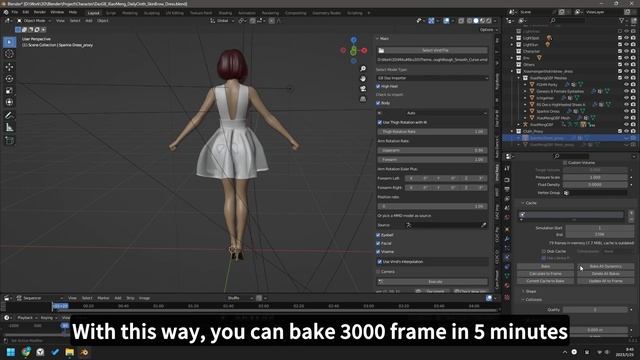
Task: Open the Object Constraints properties tab icon
Action: (507, 267)
